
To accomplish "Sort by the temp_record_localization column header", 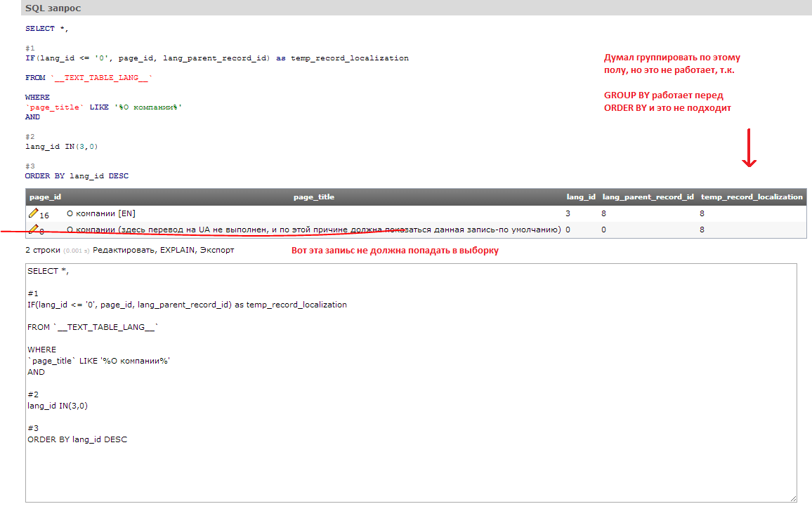I will (752, 197).
